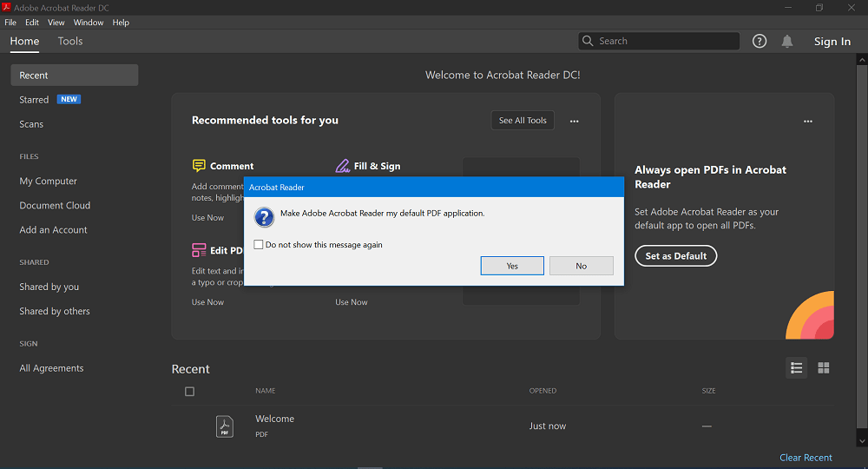
Task: Click the OPENED column header
Action: [x=542, y=390]
